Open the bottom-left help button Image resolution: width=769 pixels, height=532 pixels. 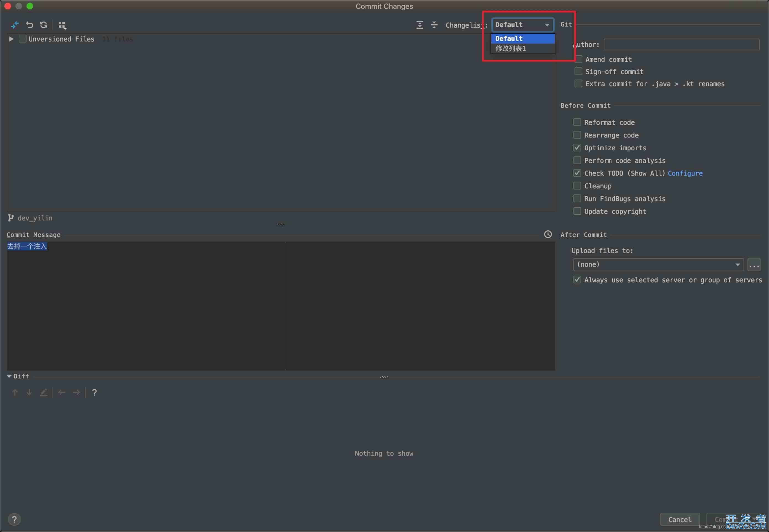coord(14,519)
